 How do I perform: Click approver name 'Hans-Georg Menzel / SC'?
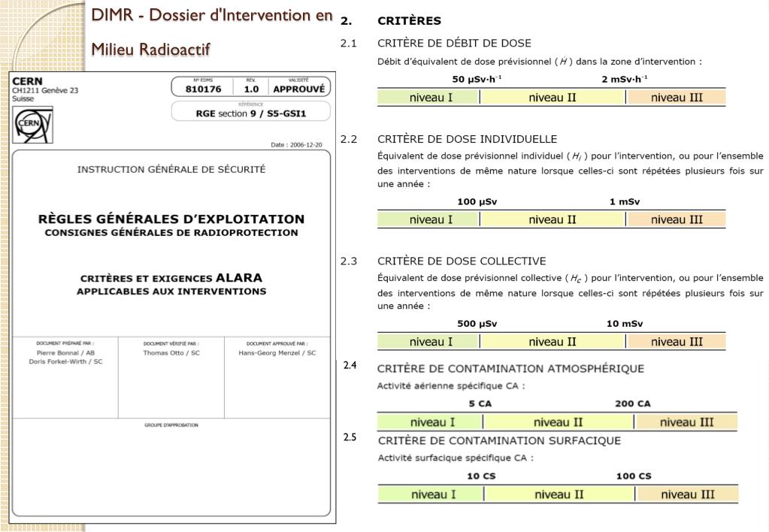pos(277,352)
